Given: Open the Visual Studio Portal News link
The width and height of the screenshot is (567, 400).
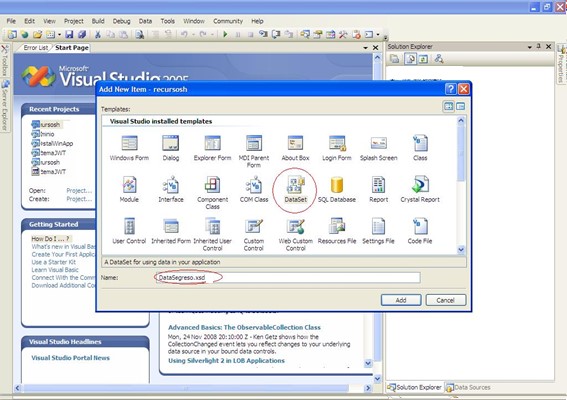Looking at the screenshot, I should [x=71, y=358].
